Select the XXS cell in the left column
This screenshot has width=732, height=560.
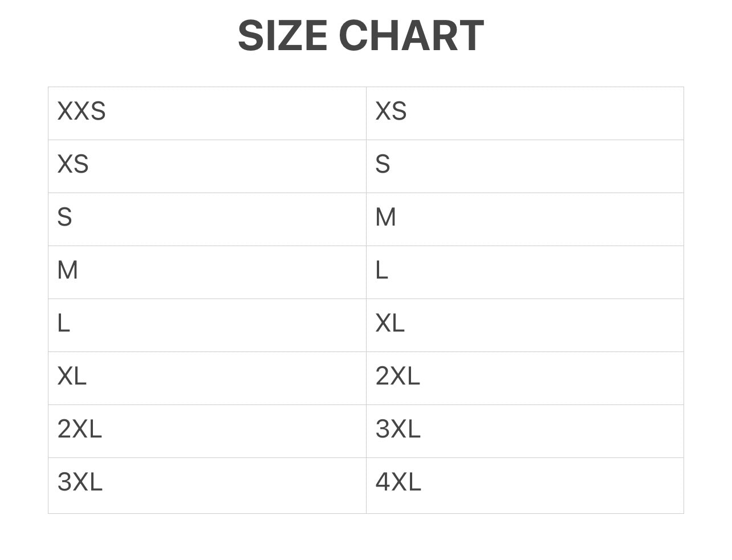82,111
